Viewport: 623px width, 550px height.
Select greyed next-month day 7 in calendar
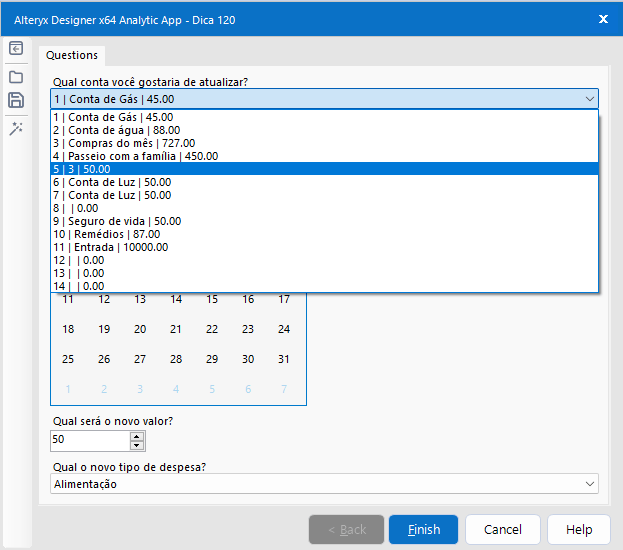[x=284, y=389]
